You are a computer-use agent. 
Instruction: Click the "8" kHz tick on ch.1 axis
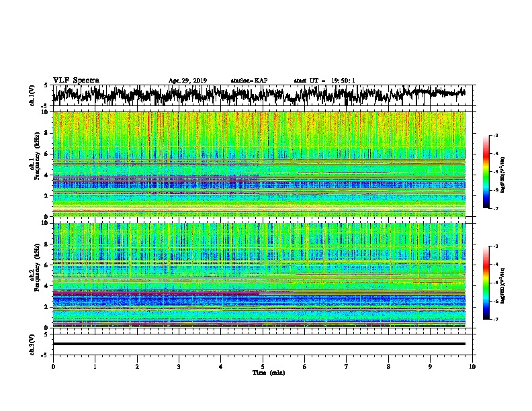tap(47, 133)
